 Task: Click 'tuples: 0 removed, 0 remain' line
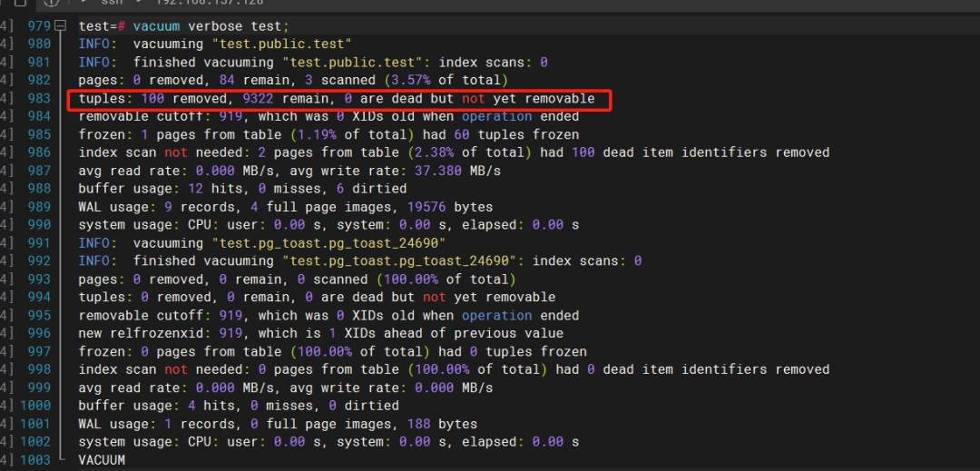(317, 298)
